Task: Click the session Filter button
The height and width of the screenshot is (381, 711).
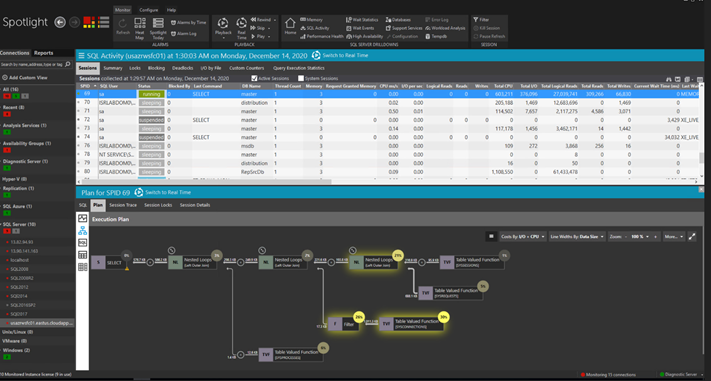Action: [481, 20]
